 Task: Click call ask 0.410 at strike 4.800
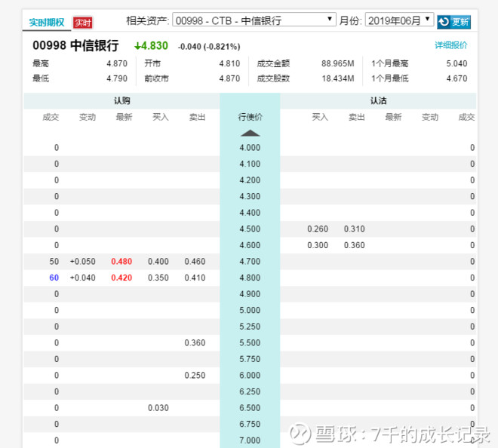coord(195,278)
